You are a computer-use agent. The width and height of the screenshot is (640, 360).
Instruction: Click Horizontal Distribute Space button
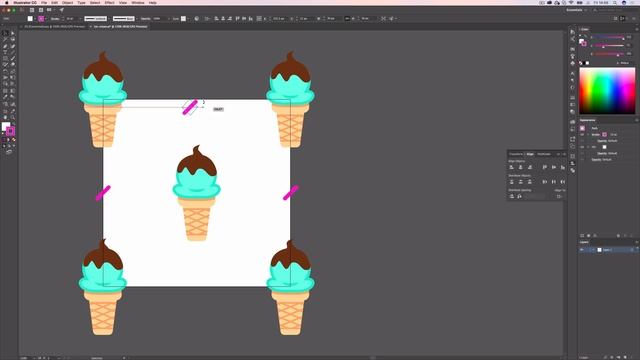coord(519,196)
